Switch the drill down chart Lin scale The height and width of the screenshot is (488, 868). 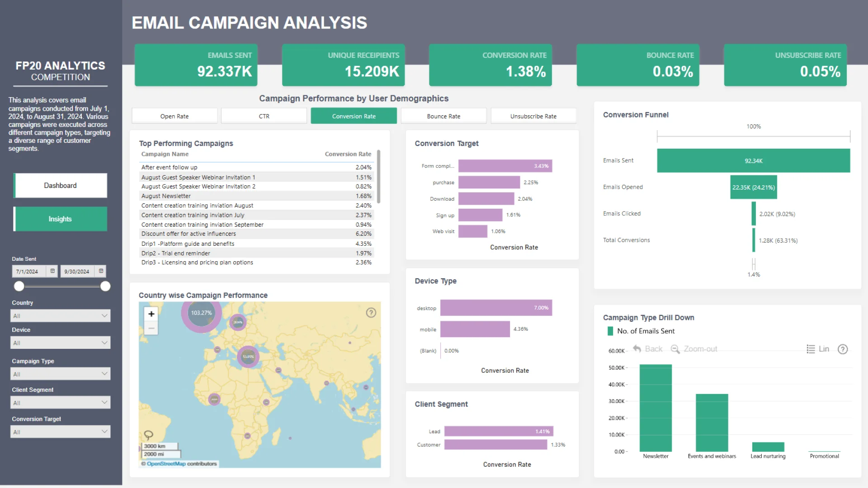tap(818, 349)
